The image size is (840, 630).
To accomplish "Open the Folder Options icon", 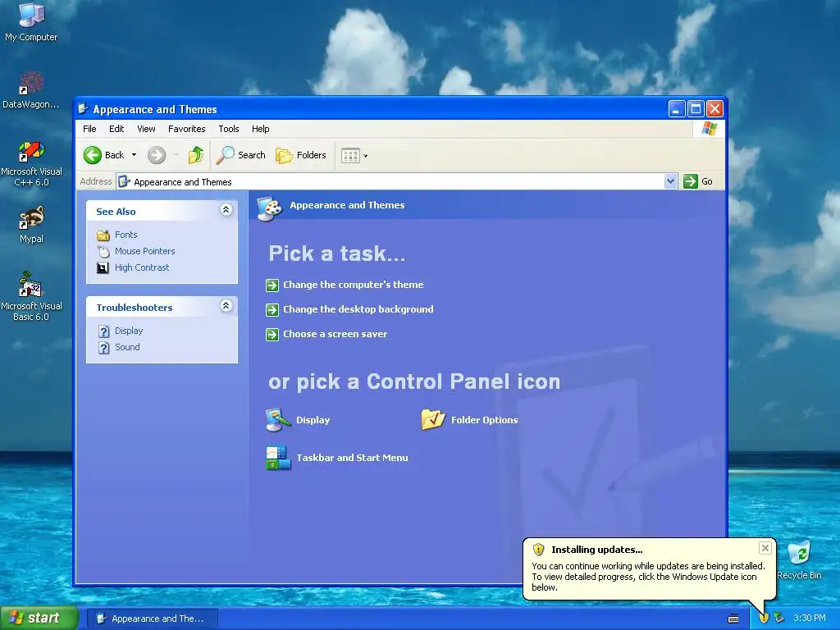I will pos(469,420).
